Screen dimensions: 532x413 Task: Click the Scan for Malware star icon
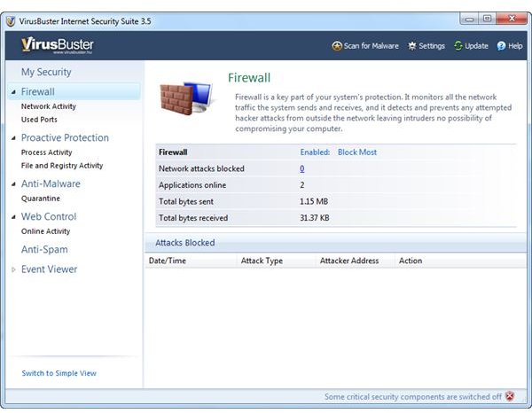pyautogui.click(x=337, y=46)
